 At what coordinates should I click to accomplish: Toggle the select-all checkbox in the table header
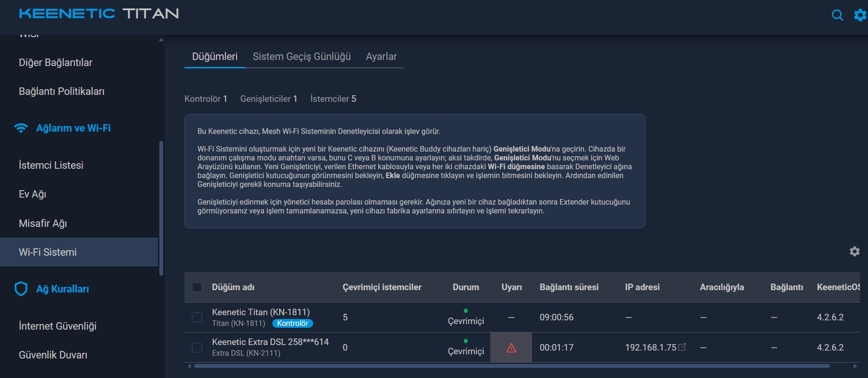(x=197, y=287)
